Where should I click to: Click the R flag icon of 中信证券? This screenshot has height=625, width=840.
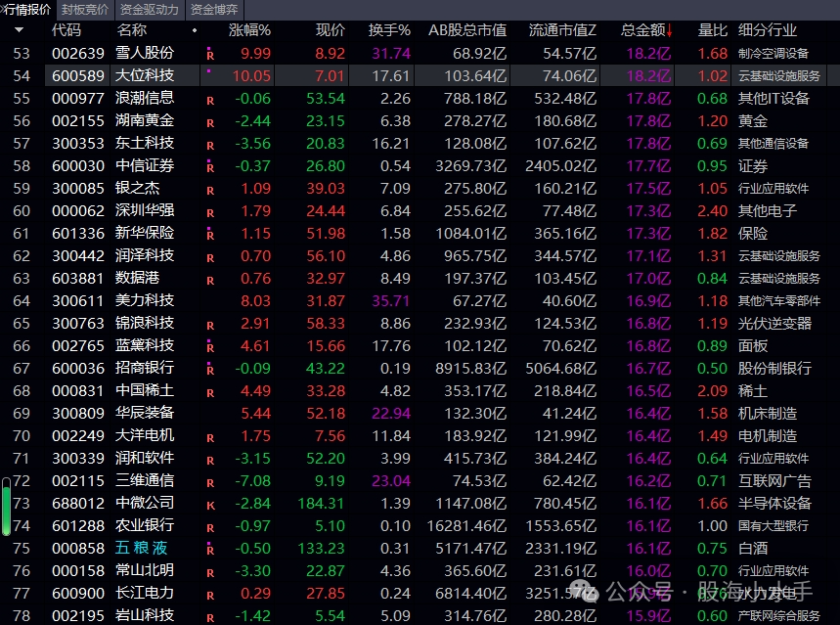pyautogui.click(x=210, y=166)
